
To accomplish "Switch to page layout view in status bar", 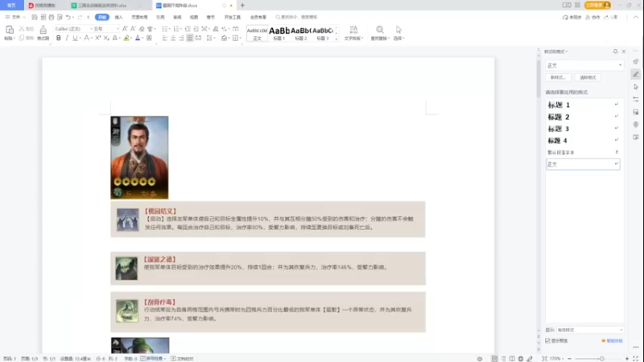I will [x=494, y=358].
